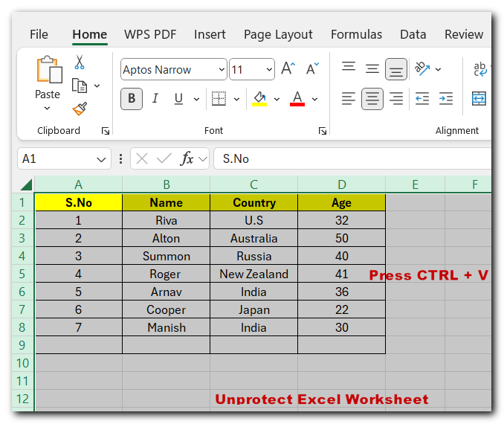Screen dimensions: 504x424
Task: Select column D header
Action: [341, 184]
